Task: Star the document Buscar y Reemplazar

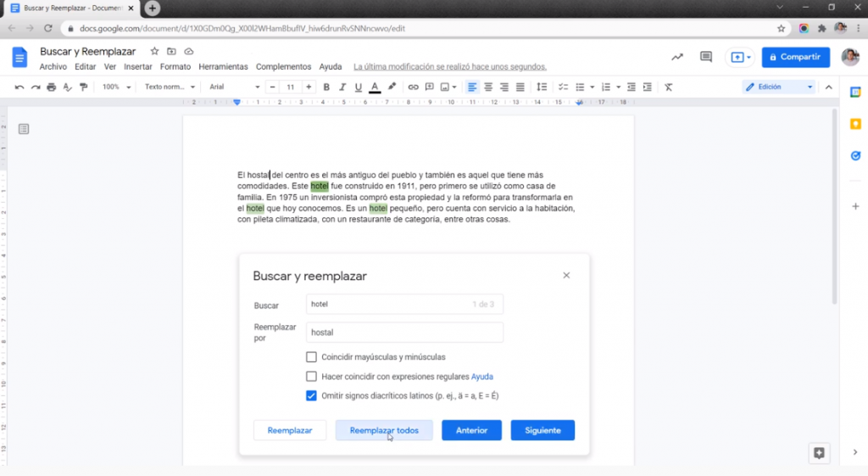Action: pos(154,52)
